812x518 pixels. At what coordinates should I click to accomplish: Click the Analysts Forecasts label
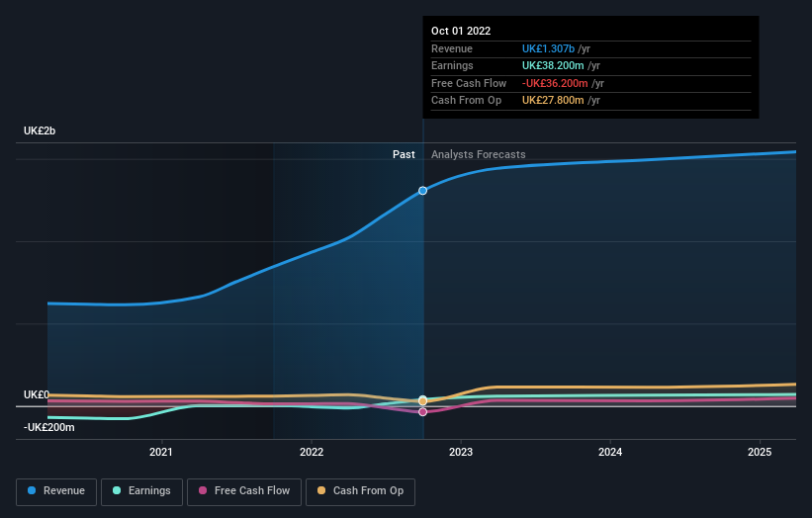coord(479,154)
